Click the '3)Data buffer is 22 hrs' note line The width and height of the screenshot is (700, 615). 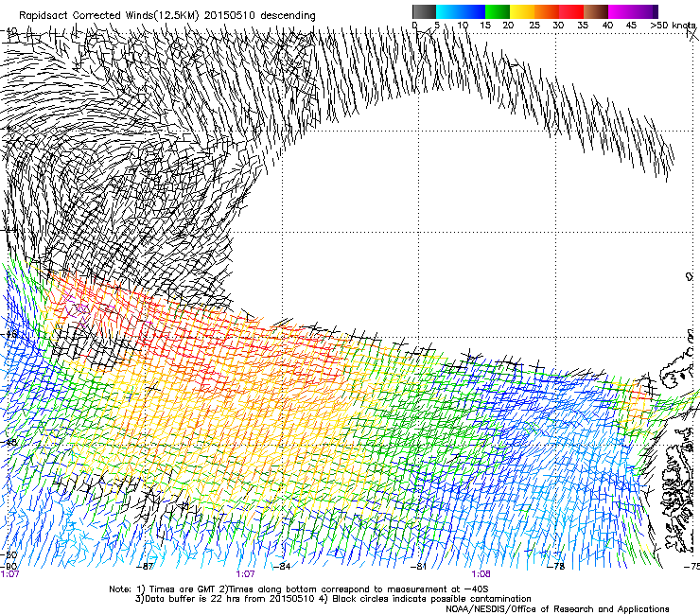point(333,599)
